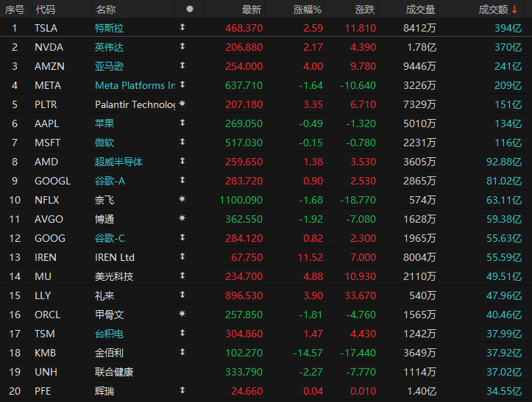Open the 亚马逊 stock name link

(x=109, y=66)
